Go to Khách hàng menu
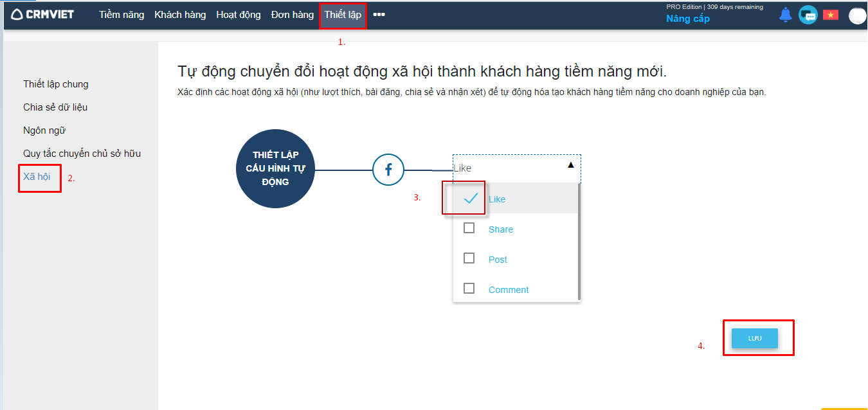868x410 pixels. [180, 14]
